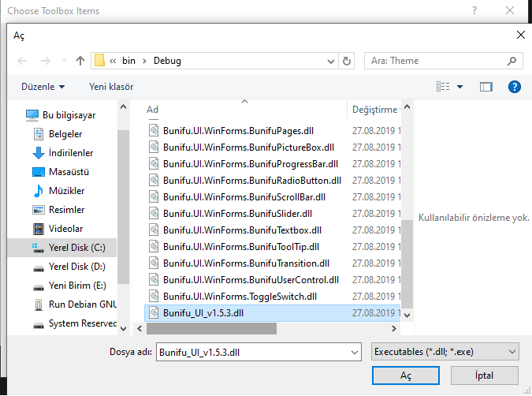
Task: Create a new folder with Yeni klasör
Action: coord(111,87)
